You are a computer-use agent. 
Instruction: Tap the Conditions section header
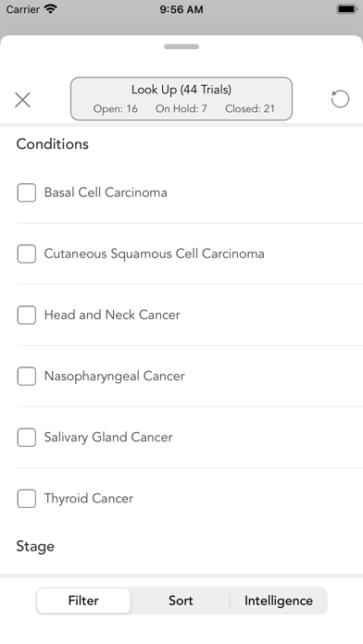52,144
